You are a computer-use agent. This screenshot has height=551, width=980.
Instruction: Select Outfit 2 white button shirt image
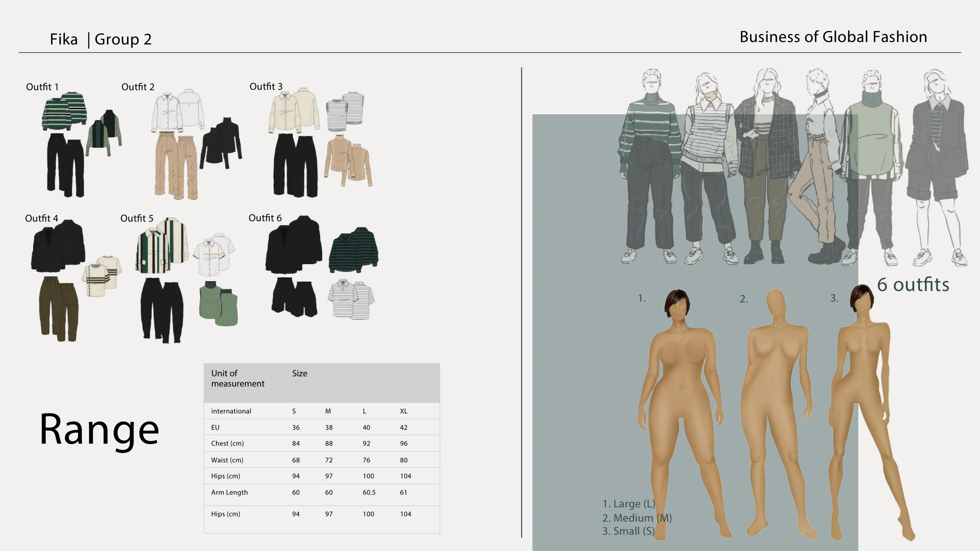[178, 110]
